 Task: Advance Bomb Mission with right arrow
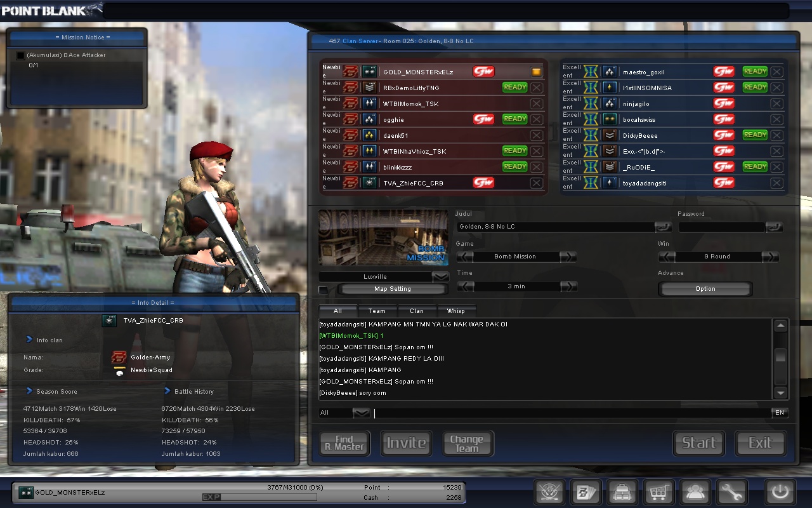(568, 257)
